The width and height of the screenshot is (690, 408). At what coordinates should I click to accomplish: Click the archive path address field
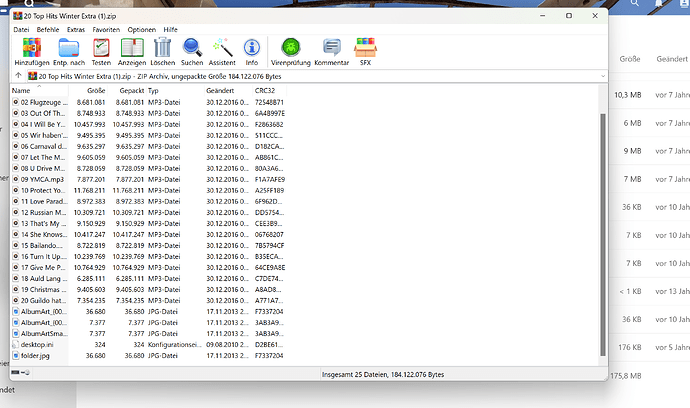click(x=313, y=76)
